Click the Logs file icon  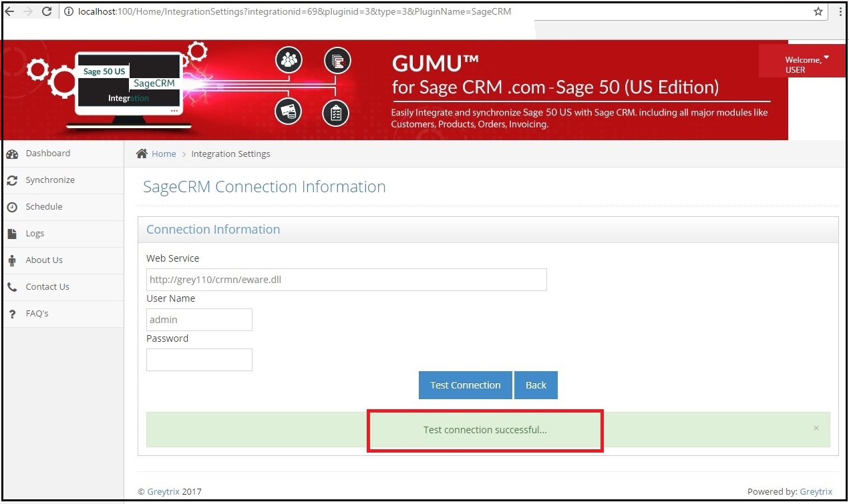click(12, 234)
